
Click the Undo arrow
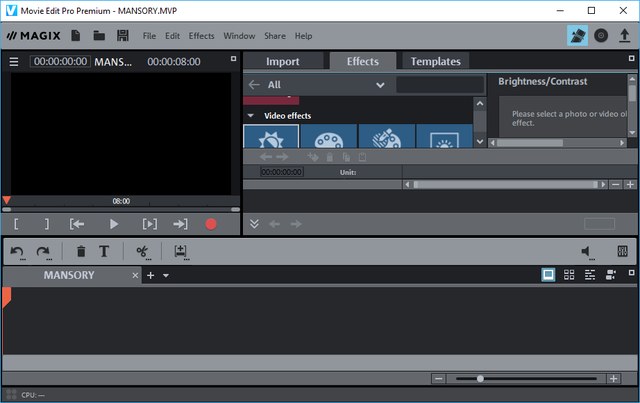[17, 252]
